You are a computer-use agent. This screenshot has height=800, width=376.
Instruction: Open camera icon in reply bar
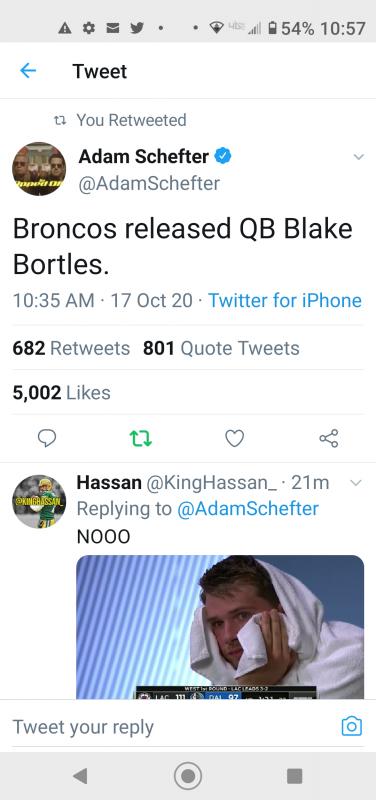(352, 726)
